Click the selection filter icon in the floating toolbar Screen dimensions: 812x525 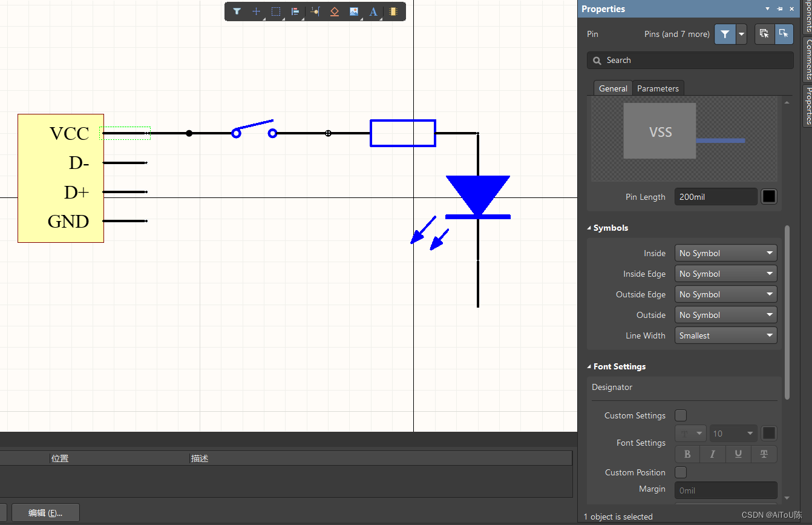point(237,12)
